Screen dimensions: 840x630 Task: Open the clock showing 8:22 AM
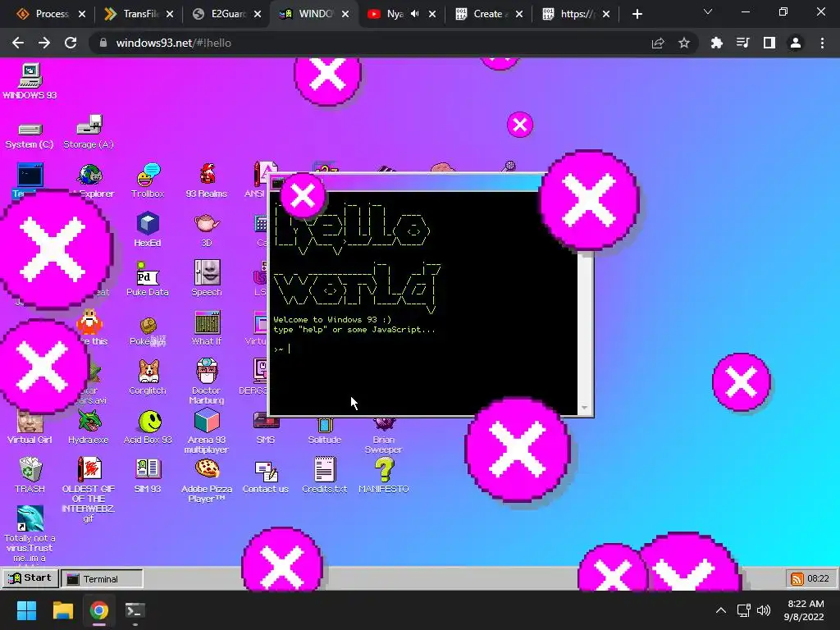[x=804, y=610]
